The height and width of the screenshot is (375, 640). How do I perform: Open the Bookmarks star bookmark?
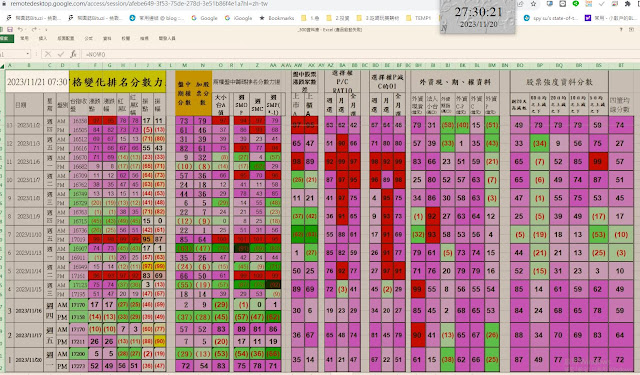coord(277,18)
